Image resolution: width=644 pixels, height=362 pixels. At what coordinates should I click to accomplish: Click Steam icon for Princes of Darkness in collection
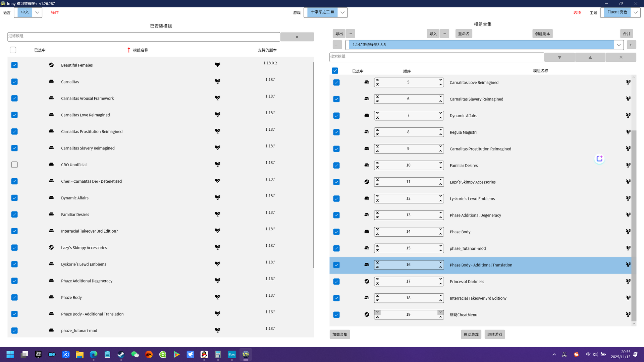point(367,281)
